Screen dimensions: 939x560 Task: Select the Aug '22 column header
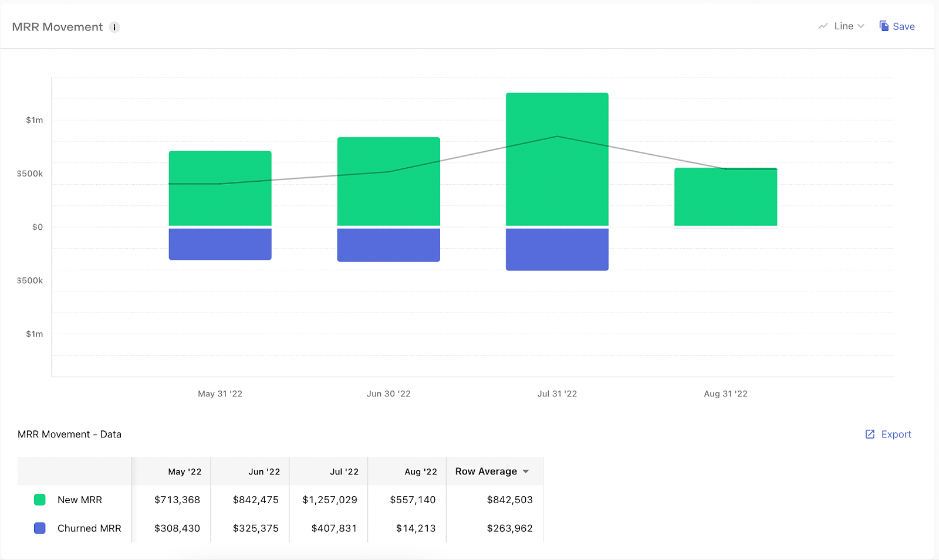click(421, 471)
